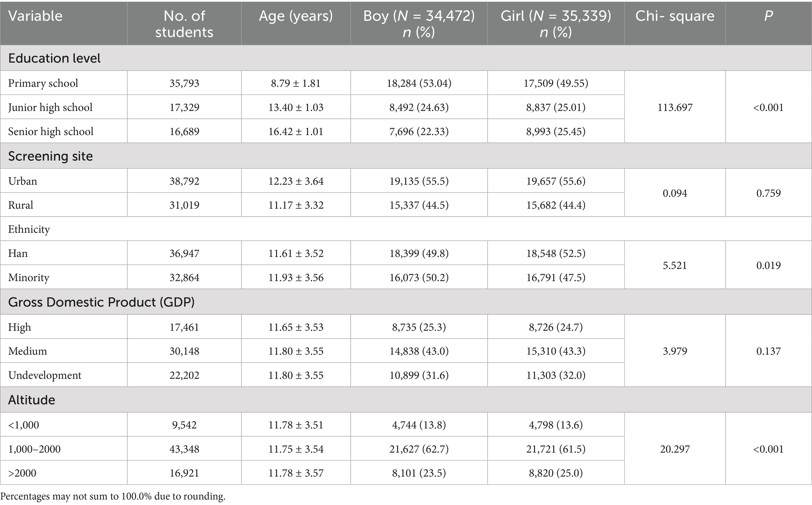Click the "P" column header
The image size is (812, 505).
tap(768, 16)
